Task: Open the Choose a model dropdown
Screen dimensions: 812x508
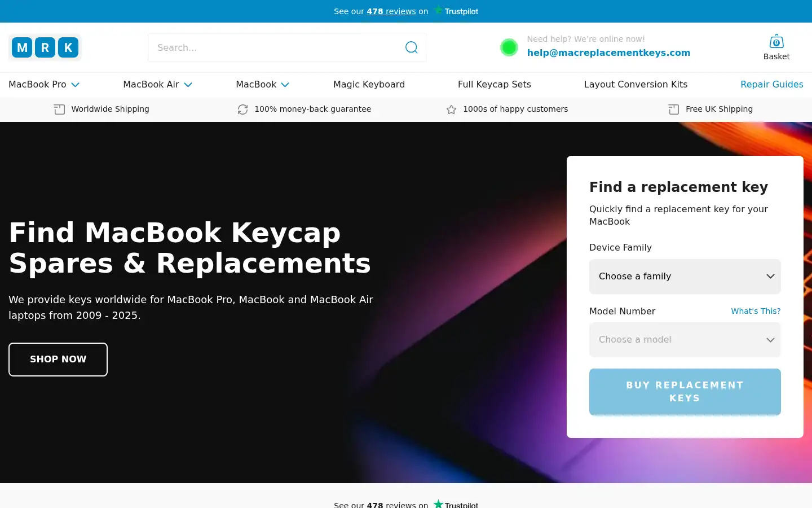Action: pos(685,340)
